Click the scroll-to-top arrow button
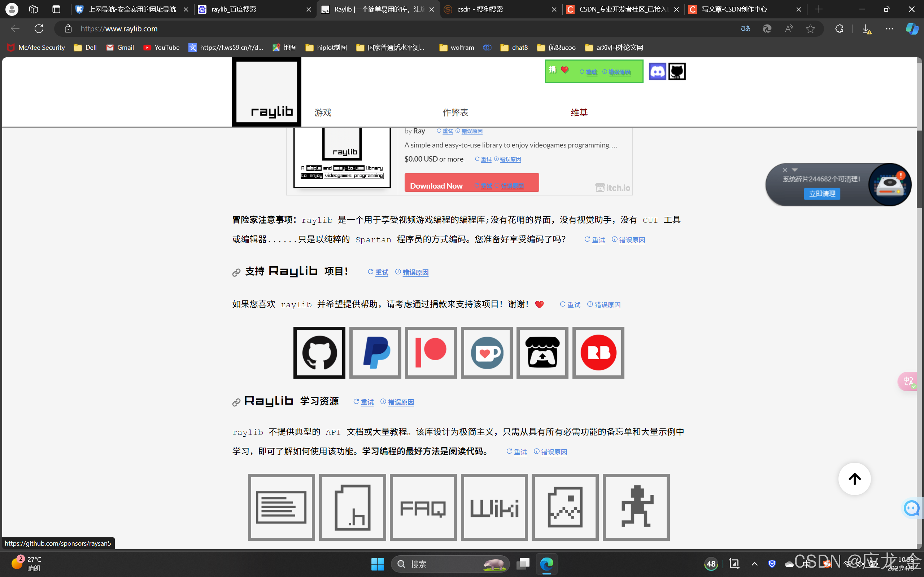This screenshot has height=577, width=924. tap(855, 479)
